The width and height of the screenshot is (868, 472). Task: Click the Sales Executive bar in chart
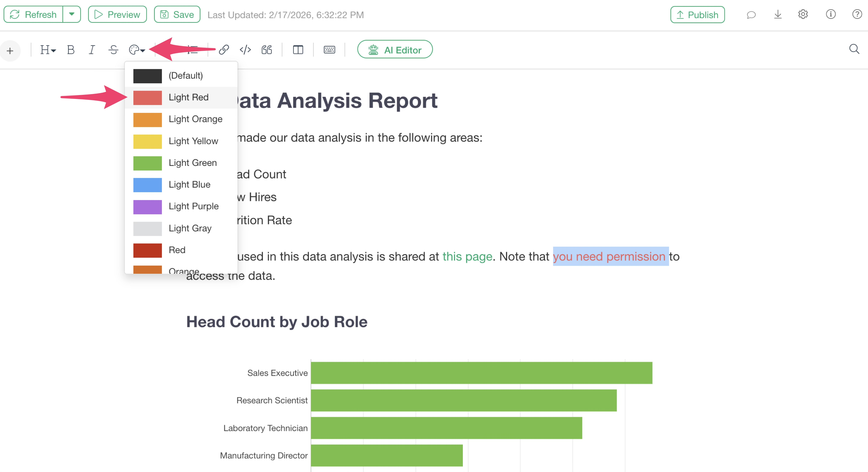pyautogui.click(x=481, y=373)
